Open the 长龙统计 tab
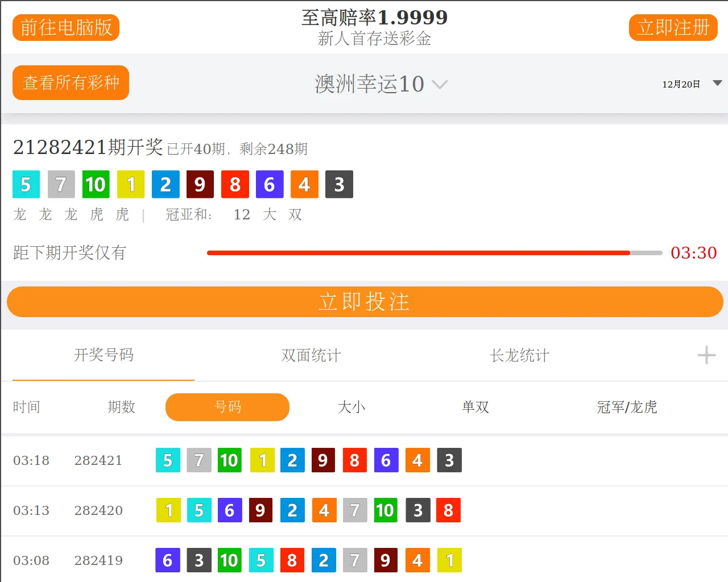728x582 pixels. coord(519,356)
